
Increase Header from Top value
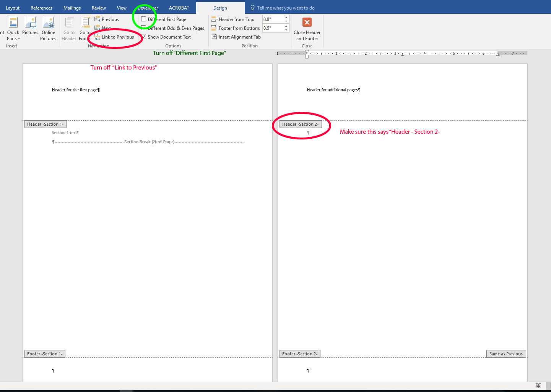point(286,17)
